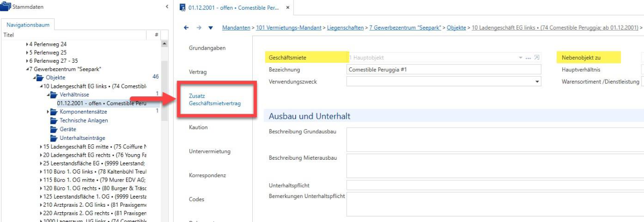The width and height of the screenshot is (644, 222).
Task: Follow the 101 Vermietungs-Mandant breadcrumb link
Action: (290, 27)
